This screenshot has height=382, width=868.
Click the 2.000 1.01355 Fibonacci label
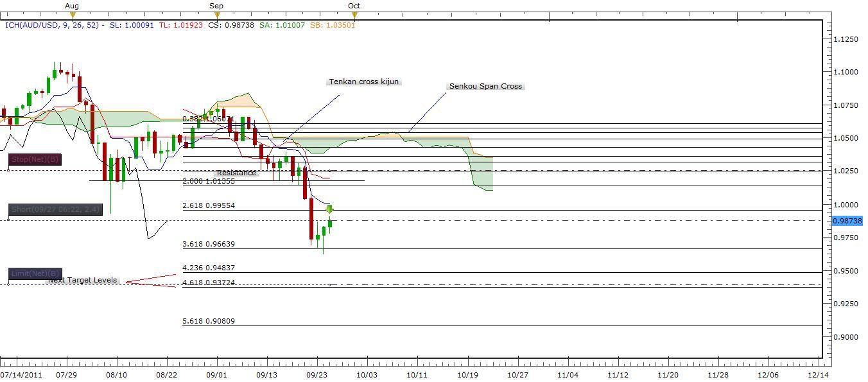209,182
